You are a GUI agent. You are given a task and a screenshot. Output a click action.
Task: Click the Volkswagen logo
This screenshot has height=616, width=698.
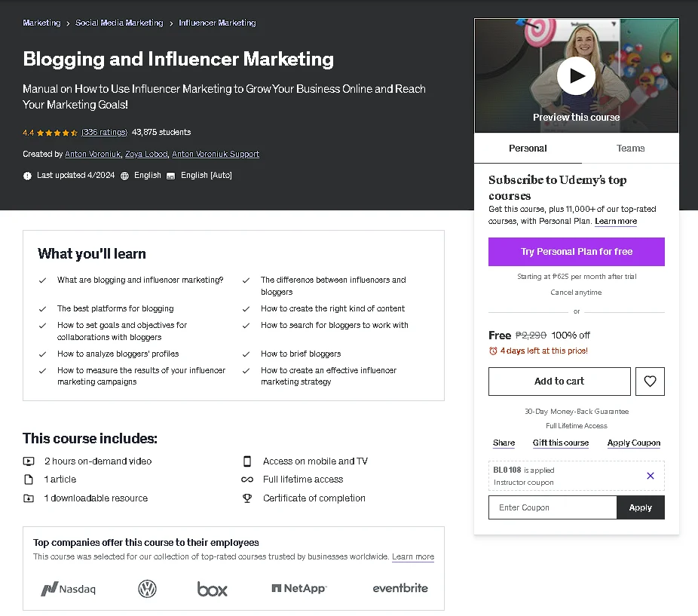(147, 589)
